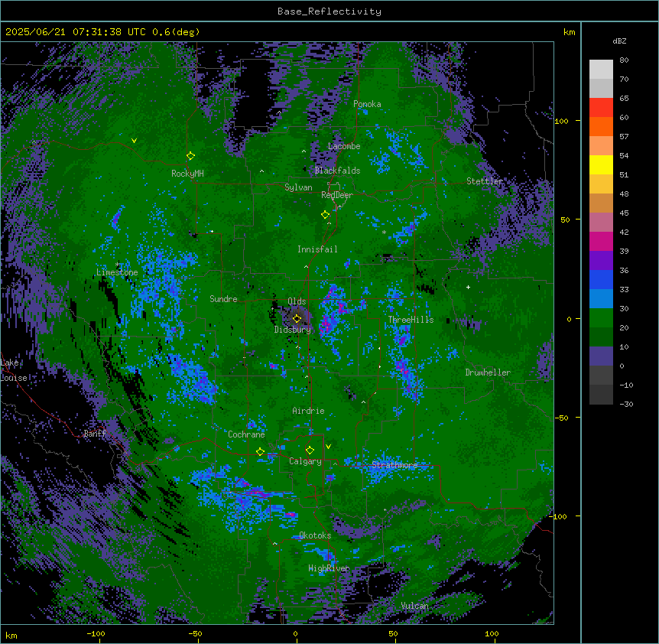Screen dimensions: 659x644
Task: Select the Strathmore label
Action: (x=394, y=465)
